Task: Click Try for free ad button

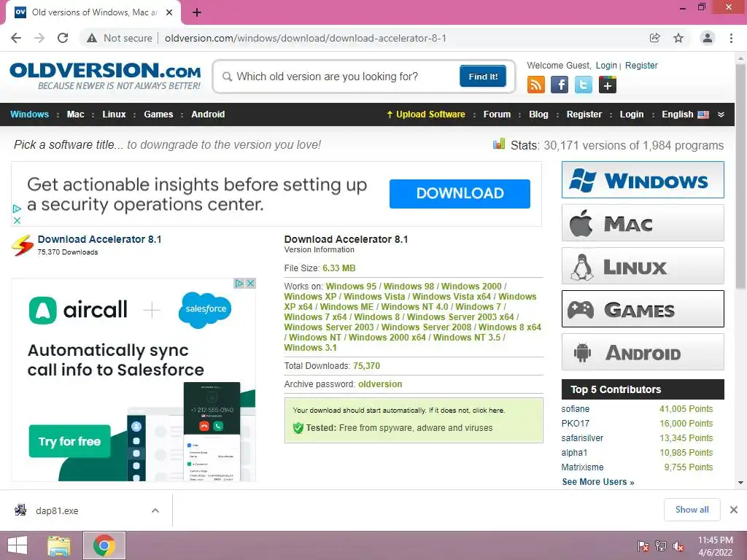Action: pyautogui.click(x=69, y=441)
